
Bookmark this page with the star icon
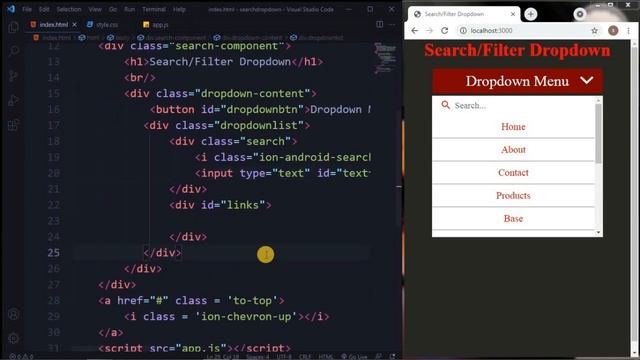tap(594, 31)
